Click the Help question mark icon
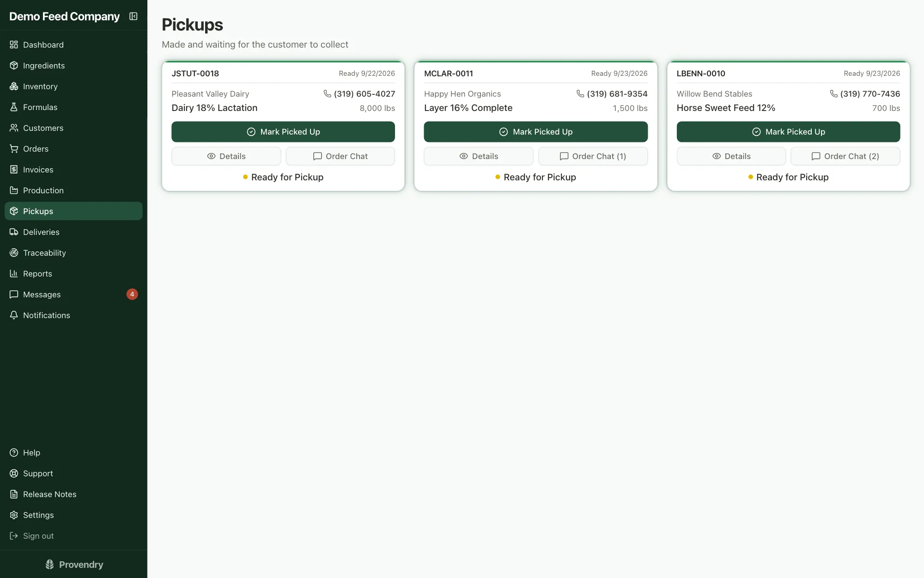 (x=14, y=452)
